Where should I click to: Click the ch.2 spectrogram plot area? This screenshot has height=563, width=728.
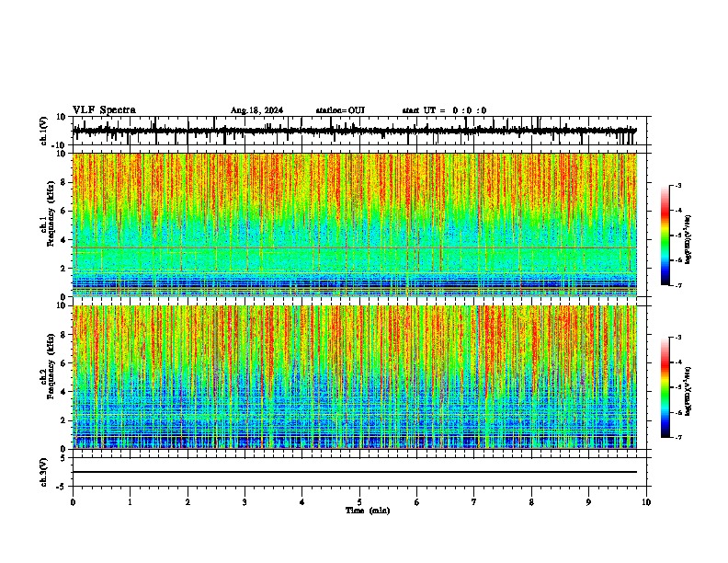355,377
